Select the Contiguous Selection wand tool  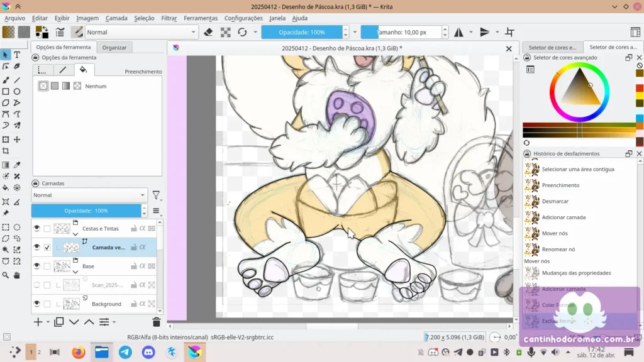point(6,250)
